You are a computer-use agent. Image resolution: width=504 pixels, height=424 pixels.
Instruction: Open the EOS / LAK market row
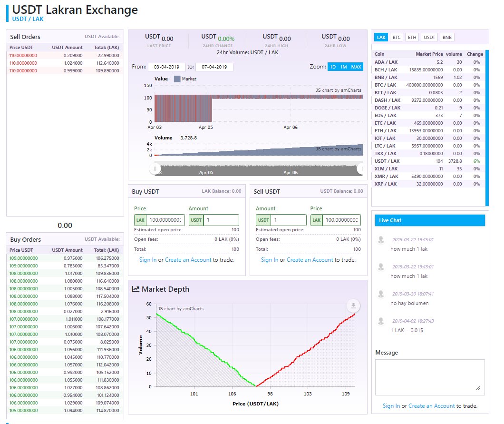click(x=428, y=116)
